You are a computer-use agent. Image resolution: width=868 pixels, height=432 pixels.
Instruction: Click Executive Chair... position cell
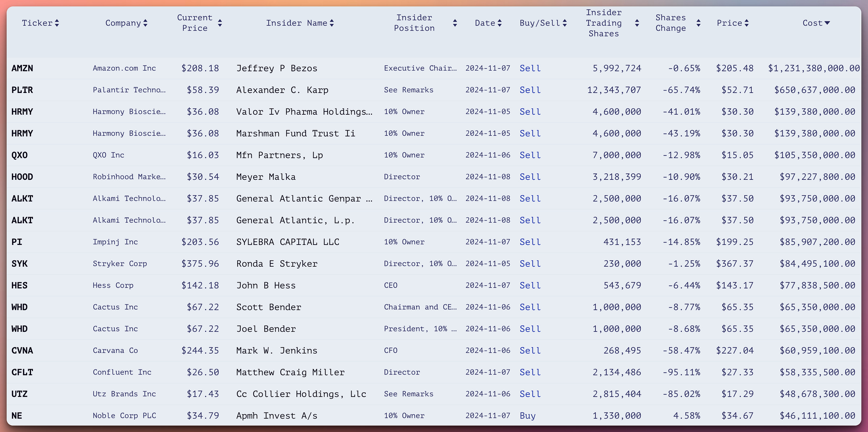tap(420, 68)
